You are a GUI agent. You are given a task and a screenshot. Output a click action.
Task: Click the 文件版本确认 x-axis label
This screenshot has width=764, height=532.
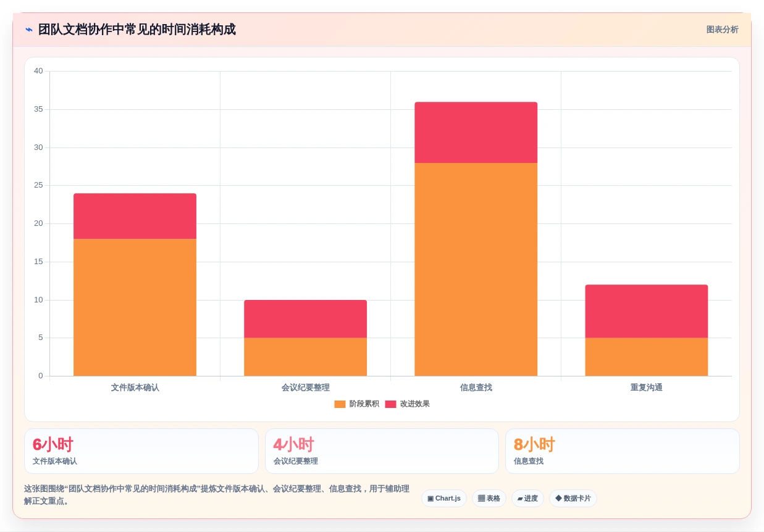(x=135, y=388)
